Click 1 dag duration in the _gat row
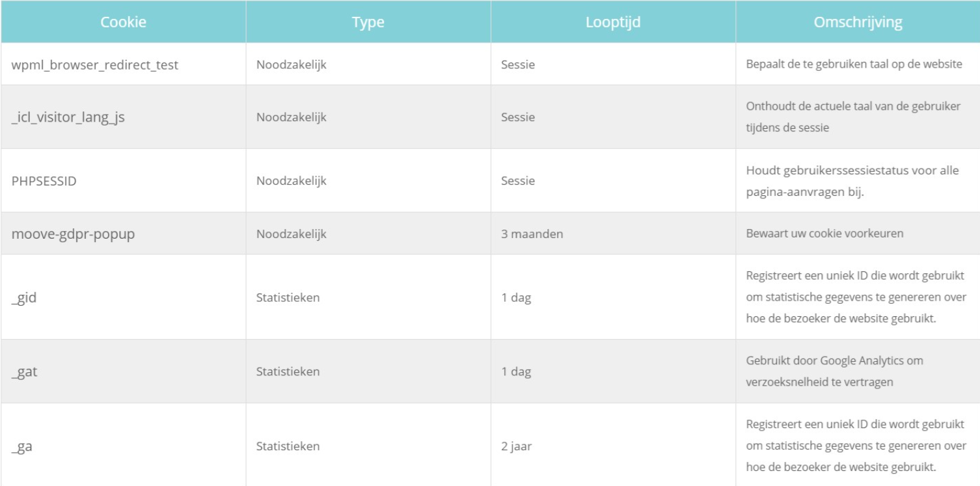980x486 pixels. tap(515, 371)
